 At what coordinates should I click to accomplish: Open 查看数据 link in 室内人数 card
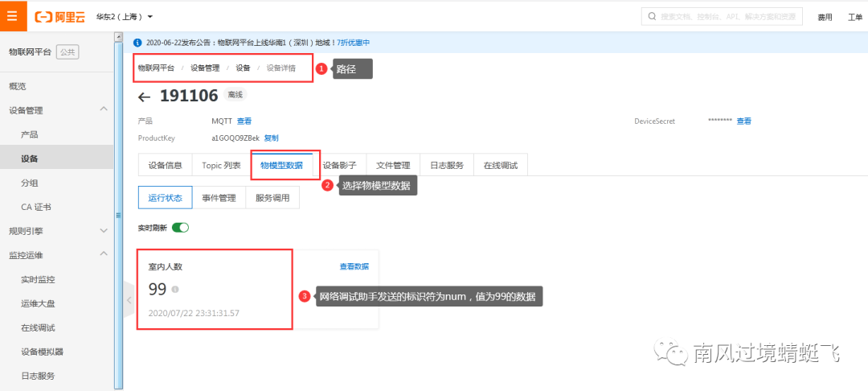click(354, 266)
